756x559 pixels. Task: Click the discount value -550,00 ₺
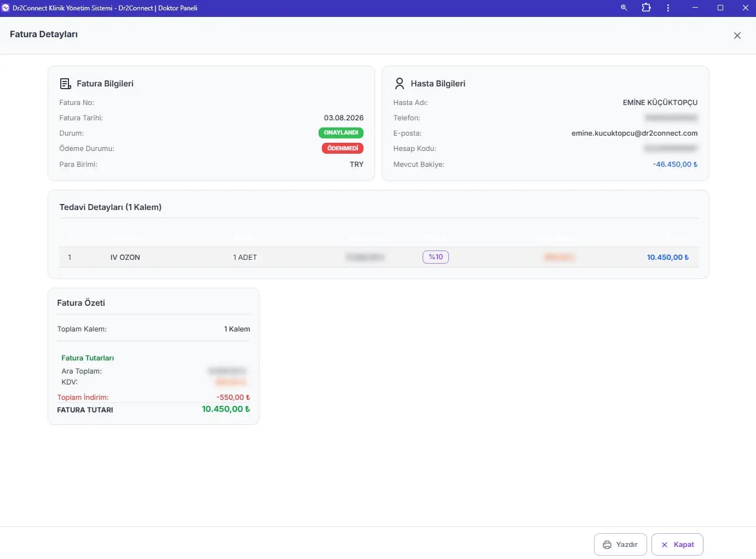[x=233, y=397]
